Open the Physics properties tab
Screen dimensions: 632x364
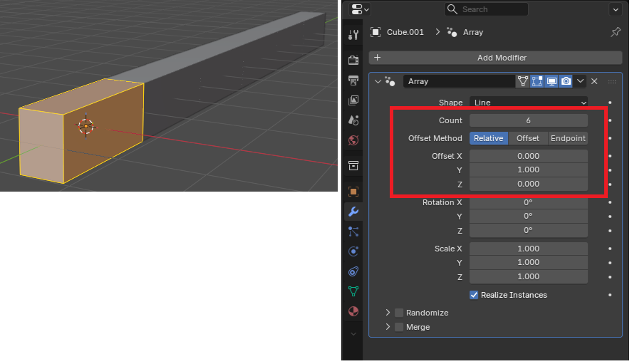point(353,251)
